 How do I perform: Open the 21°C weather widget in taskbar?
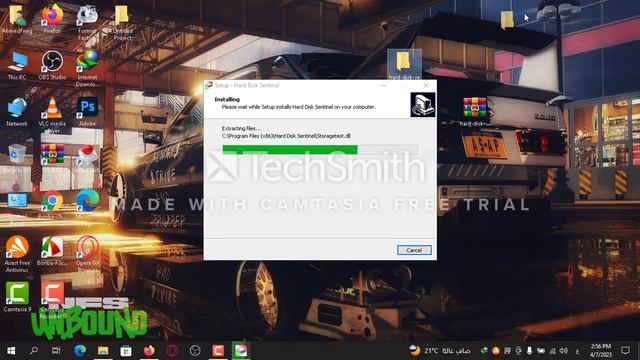coord(440,351)
